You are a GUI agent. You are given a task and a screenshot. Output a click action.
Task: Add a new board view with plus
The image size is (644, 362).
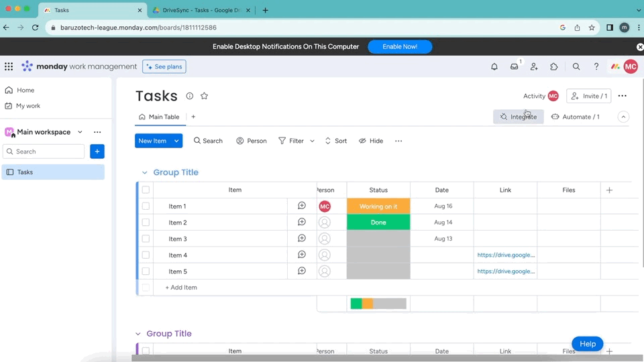click(x=193, y=117)
